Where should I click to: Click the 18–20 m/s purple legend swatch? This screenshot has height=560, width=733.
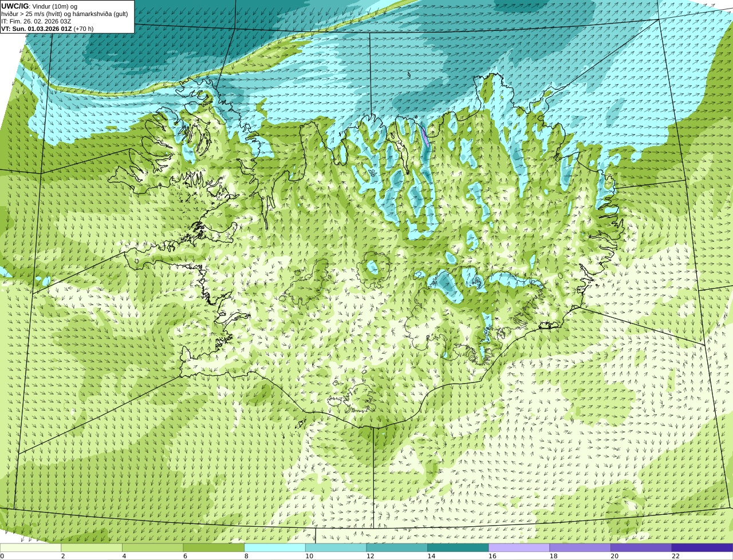(580, 547)
